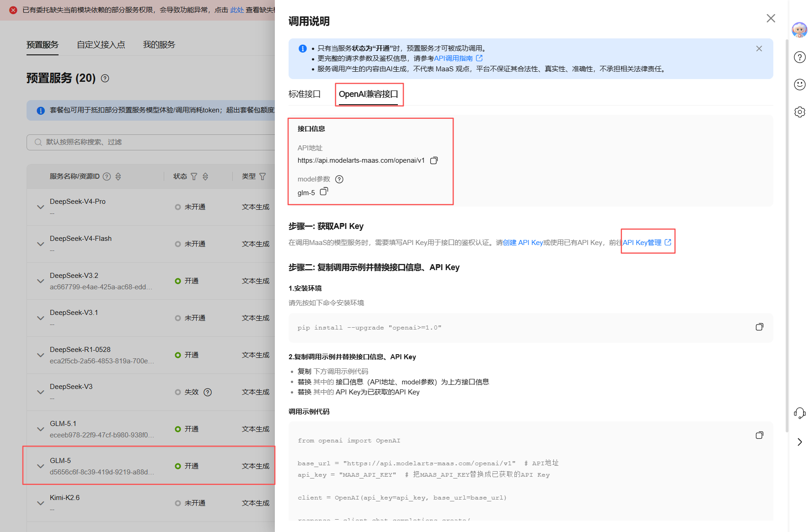The image size is (809, 532).
Task: Click the GLM-5 service name
Action: (60, 461)
